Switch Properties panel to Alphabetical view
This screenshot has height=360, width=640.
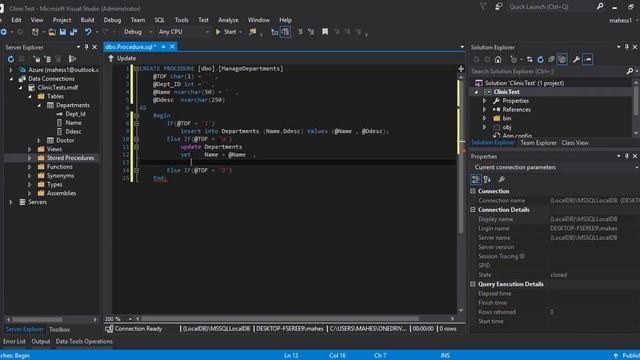487,179
